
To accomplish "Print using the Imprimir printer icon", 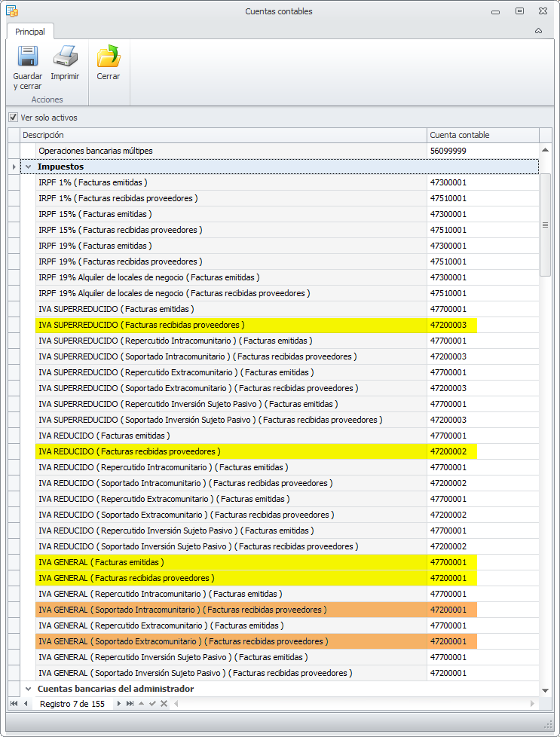I will click(x=65, y=57).
